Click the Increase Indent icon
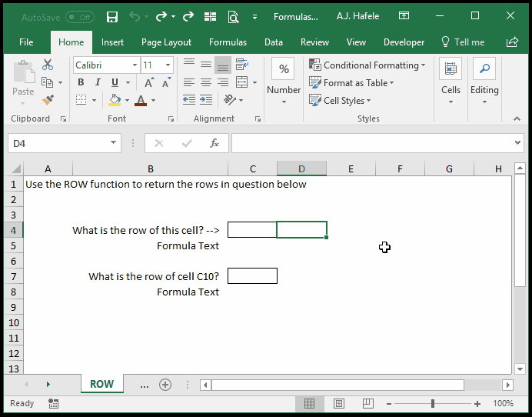 206,100
